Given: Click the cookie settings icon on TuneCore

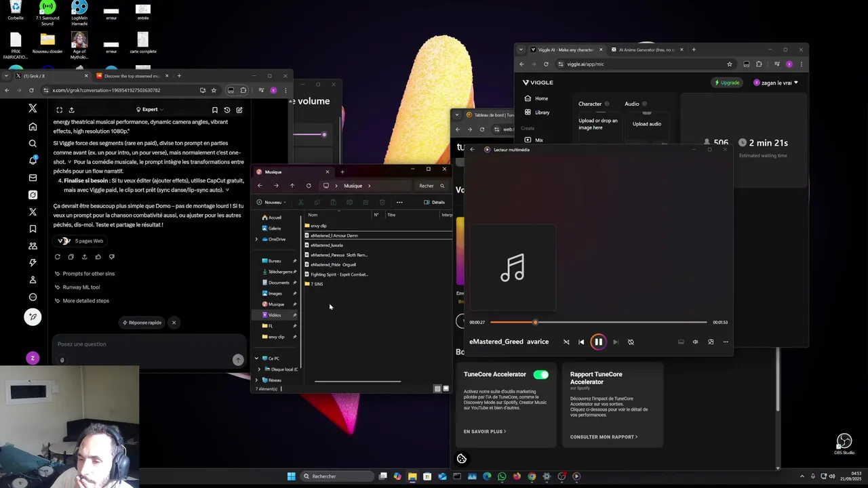Looking at the screenshot, I should point(462,459).
